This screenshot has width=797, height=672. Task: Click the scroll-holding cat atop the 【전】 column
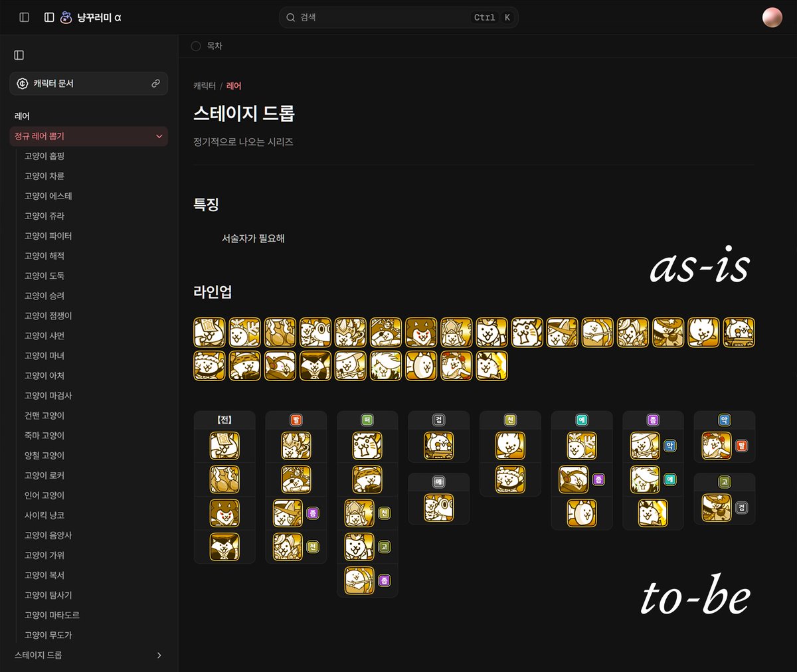pyautogui.click(x=224, y=446)
